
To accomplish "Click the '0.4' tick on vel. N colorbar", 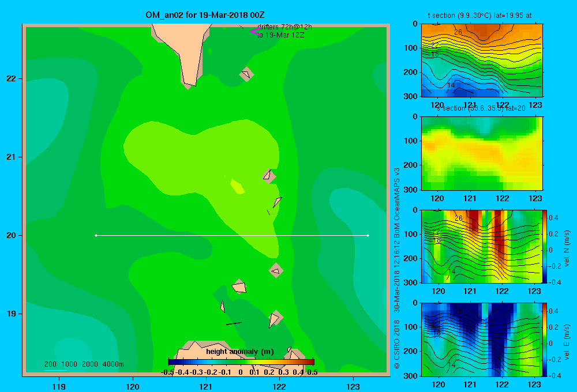I will pos(553,218).
